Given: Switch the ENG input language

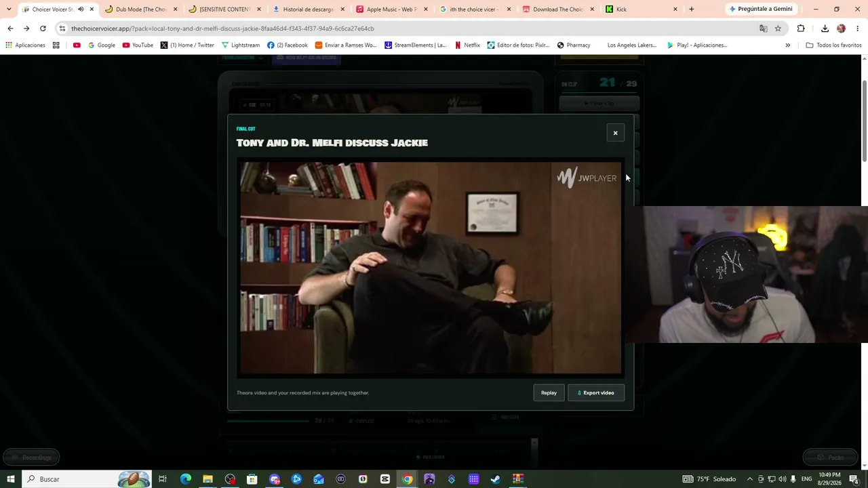Looking at the screenshot, I should [x=807, y=479].
